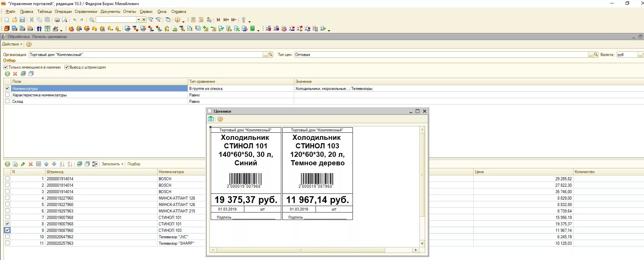Check row 7 СТИНОЛ 101 checkbox

(x=7, y=217)
